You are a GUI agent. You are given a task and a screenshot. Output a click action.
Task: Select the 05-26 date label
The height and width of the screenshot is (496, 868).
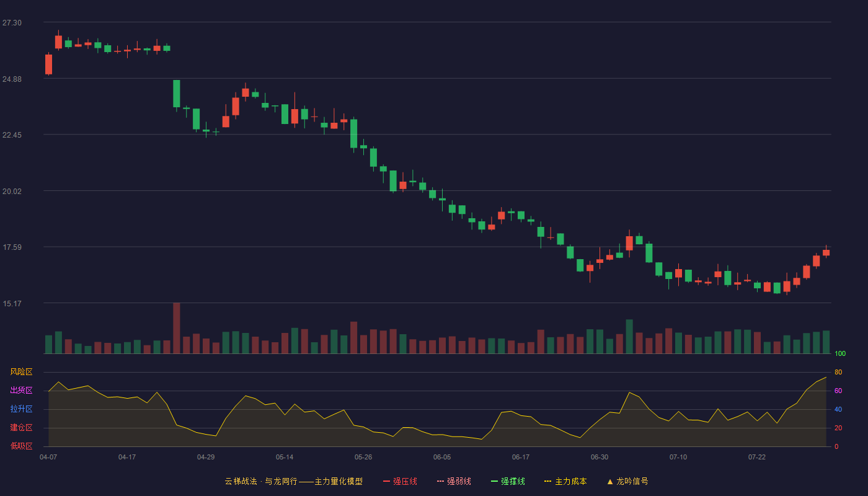pyautogui.click(x=363, y=457)
